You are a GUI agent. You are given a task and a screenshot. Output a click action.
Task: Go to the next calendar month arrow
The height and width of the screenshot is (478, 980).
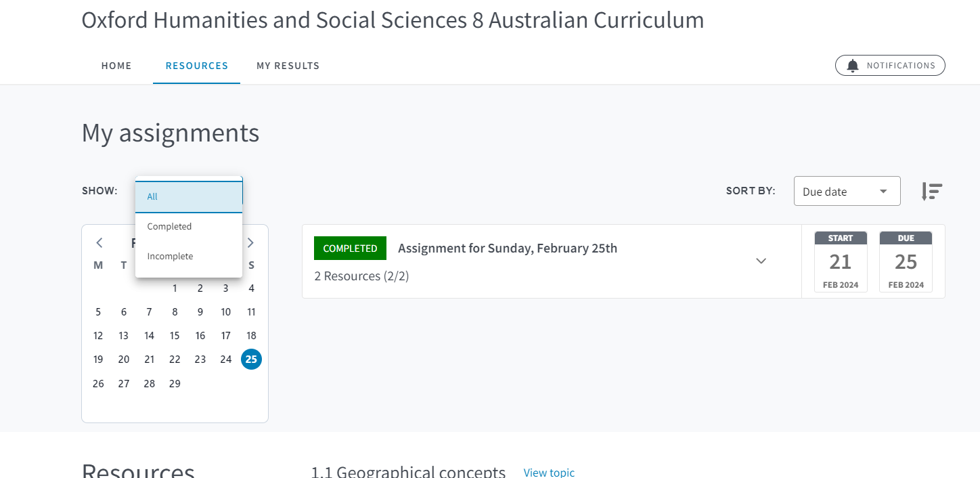250,242
